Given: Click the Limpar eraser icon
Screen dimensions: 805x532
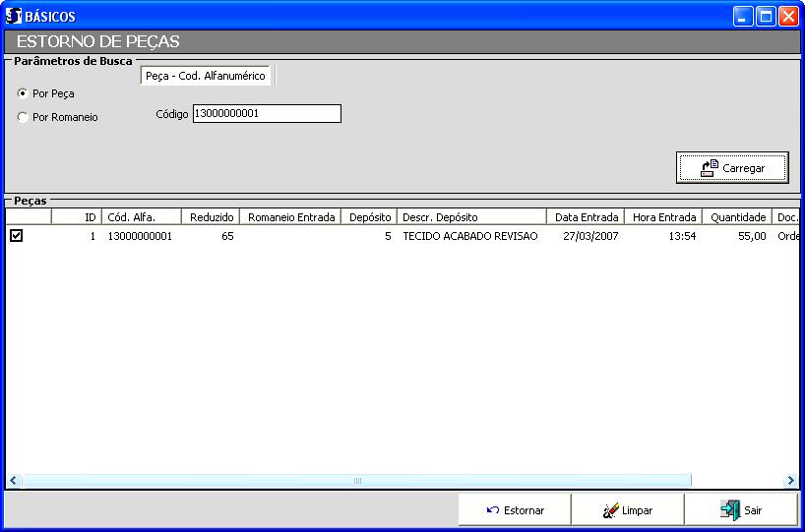Looking at the screenshot, I should (x=610, y=510).
